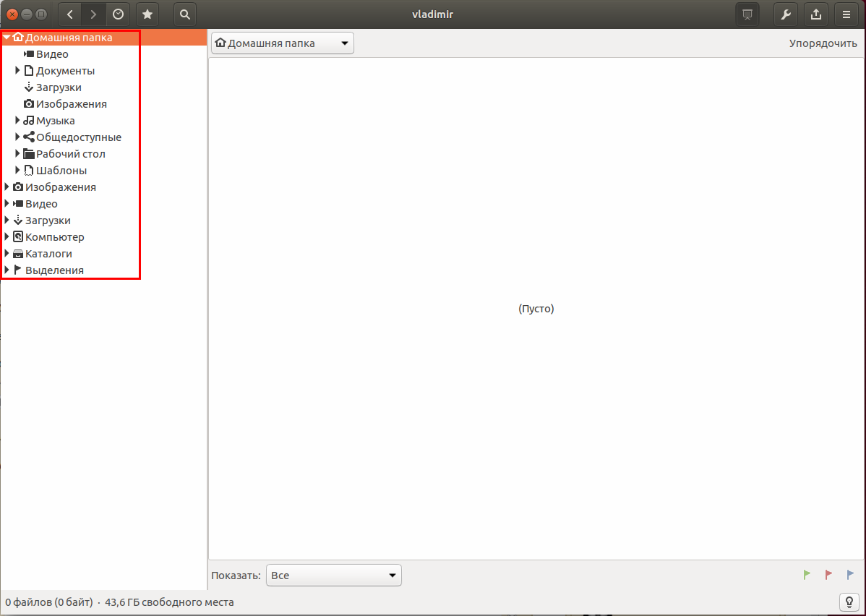
Task: Click the magnifier search button
Action: tap(185, 14)
